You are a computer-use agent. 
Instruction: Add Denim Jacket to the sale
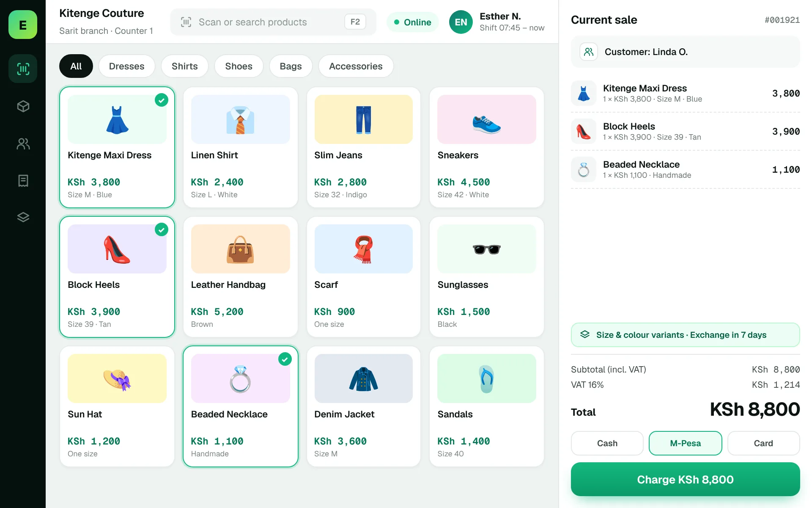click(364, 406)
